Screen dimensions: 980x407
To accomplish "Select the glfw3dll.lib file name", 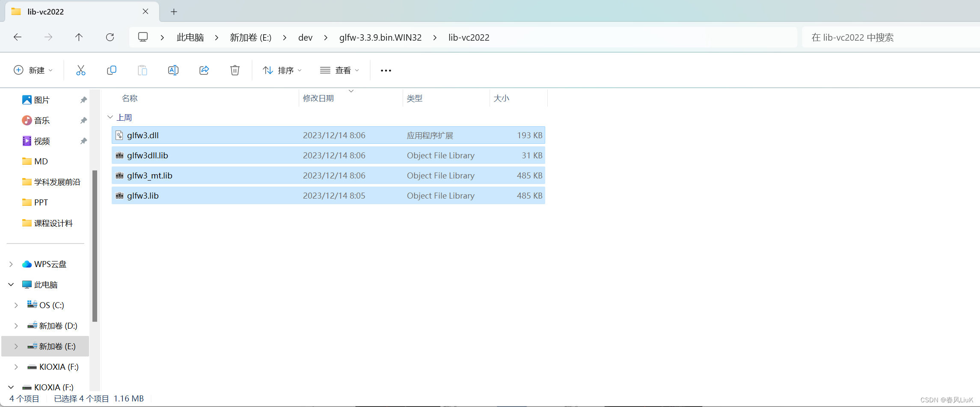I will pos(148,155).
